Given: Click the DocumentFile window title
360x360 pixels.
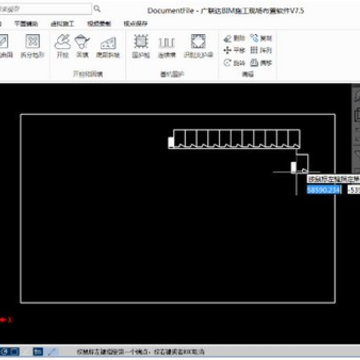Looking at the screenshot, I should point(226,10).
